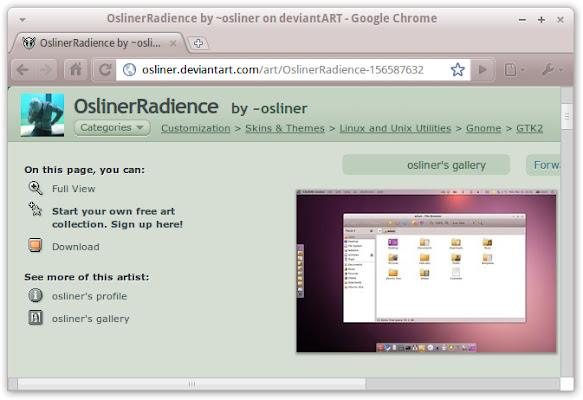This screenshot has width=583, height=400.
Task: Open Linux and Unix Utilities link
Action: point(395,128)
